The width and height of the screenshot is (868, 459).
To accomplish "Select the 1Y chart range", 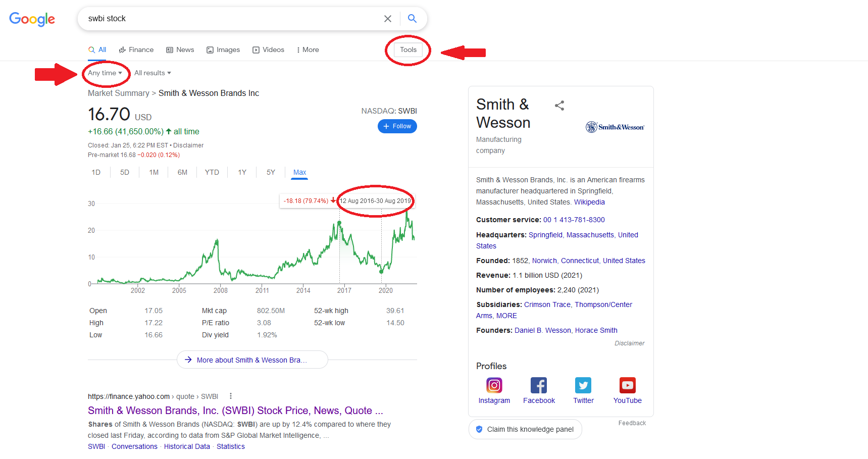I will click(242, 172).
